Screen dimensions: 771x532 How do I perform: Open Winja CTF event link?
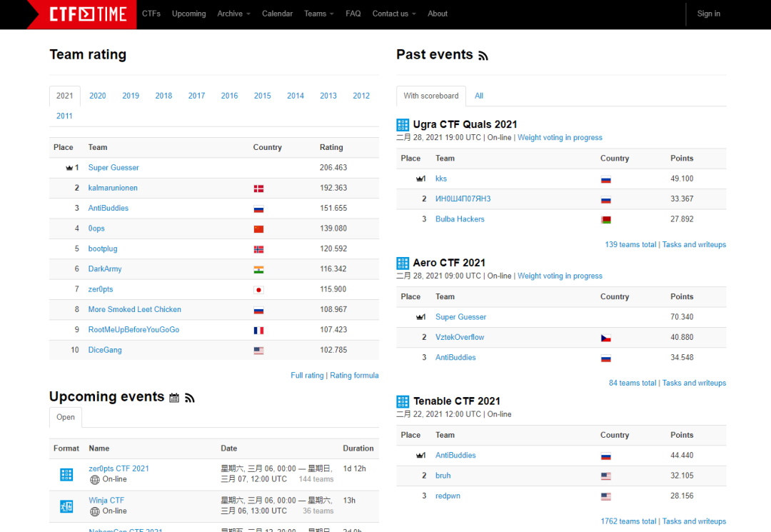click(106, 501)
